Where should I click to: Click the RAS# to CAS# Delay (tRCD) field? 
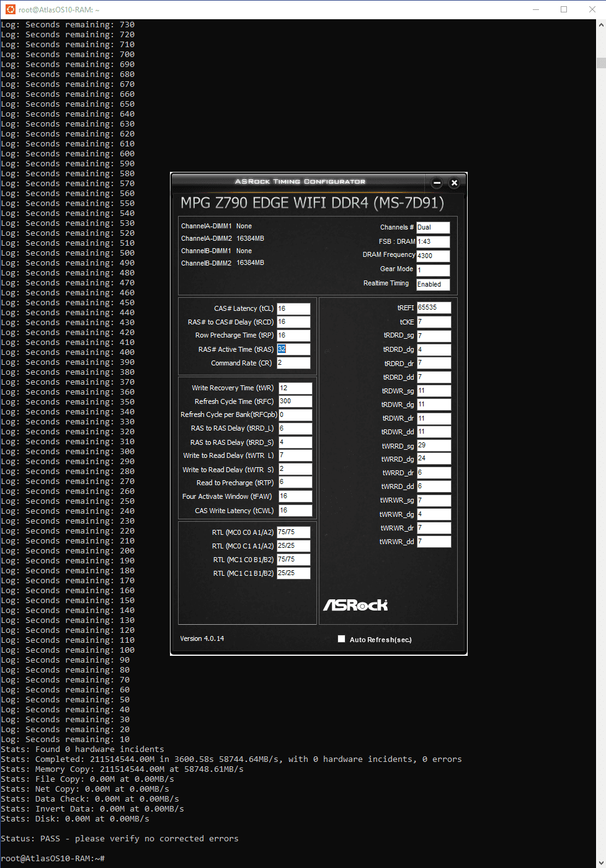pyautogui.click(x=293, y=322)
